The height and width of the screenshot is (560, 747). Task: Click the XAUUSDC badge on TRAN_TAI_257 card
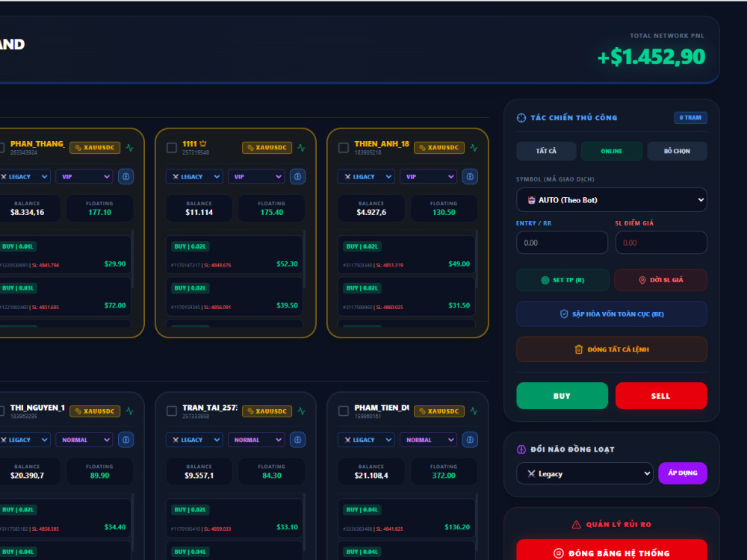pos(267,411)
